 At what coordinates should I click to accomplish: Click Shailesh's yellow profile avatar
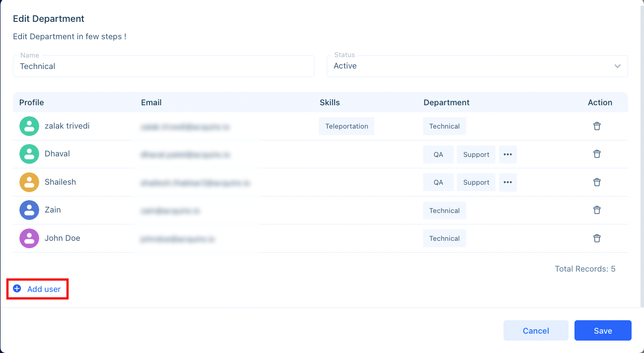click(x=29, y=182)
